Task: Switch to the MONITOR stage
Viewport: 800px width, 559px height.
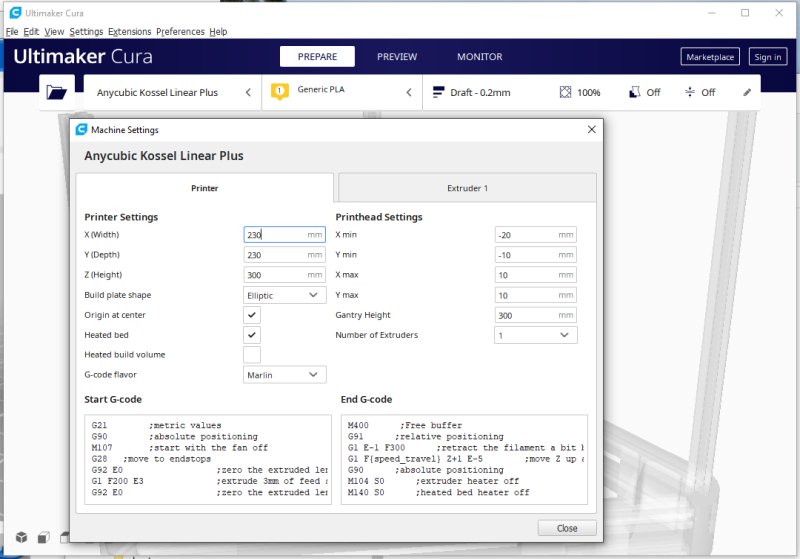Action: tap(480, 57)
